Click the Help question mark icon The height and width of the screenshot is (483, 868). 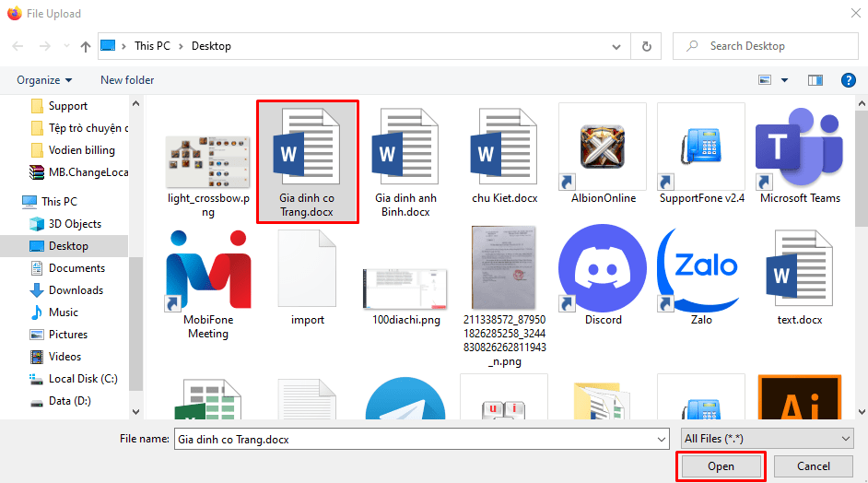(848, 80)
